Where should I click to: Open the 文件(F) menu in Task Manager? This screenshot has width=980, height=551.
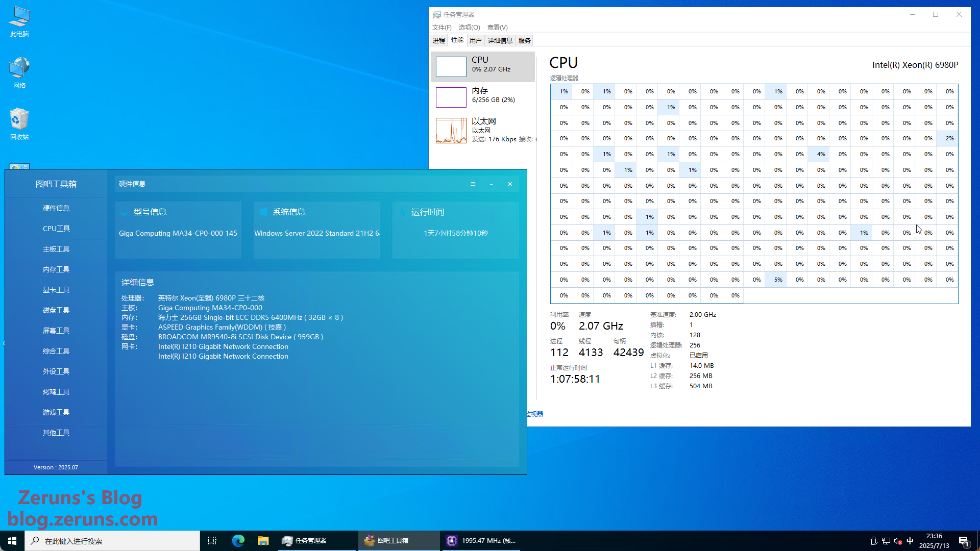pyautogui.click(x=442, y=28)
